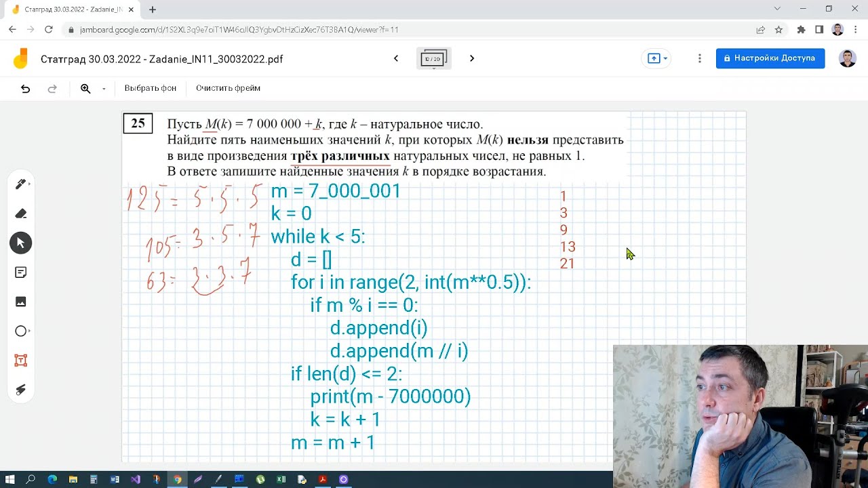The width and height of the screenshot is (868, 488).
Task: Select the Статград 30.03.2022 browser tab
Action: pyautogui.click(x=73, y=9)
